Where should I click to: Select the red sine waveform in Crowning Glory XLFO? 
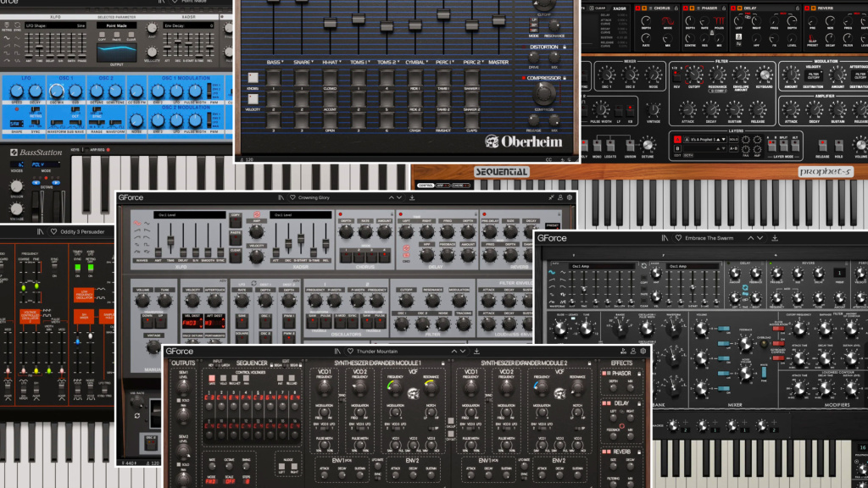137,224
